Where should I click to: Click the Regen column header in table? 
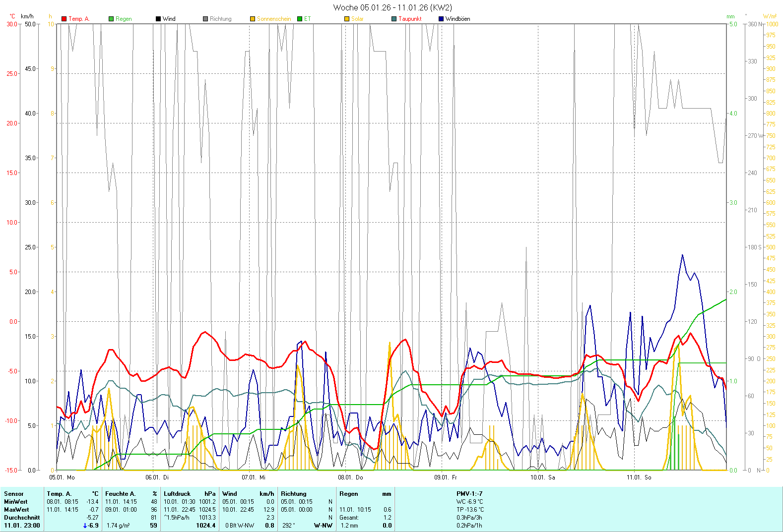pyautogui.click(x=349, y=494)
